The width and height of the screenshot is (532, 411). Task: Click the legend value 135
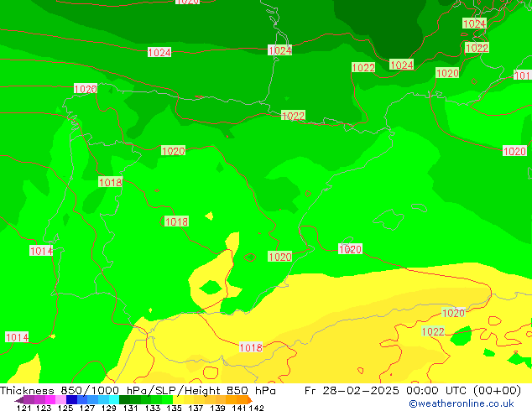[x=174, y=408]
